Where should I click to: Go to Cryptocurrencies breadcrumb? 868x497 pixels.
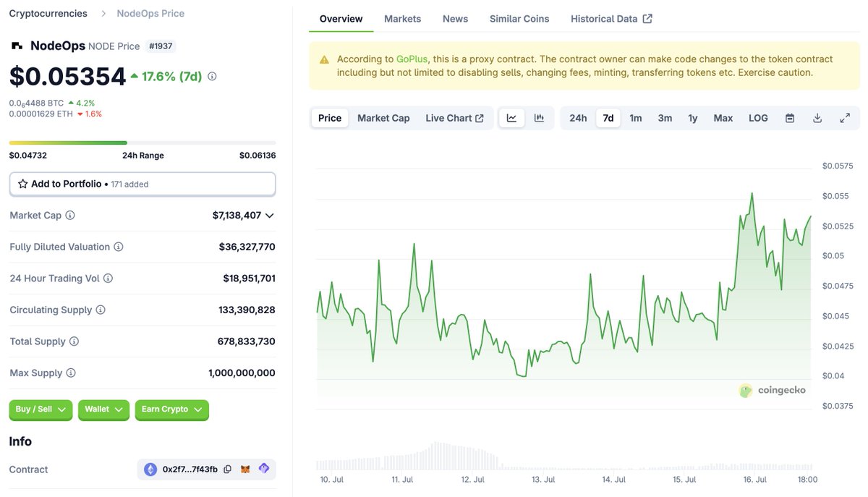[48, 13]
